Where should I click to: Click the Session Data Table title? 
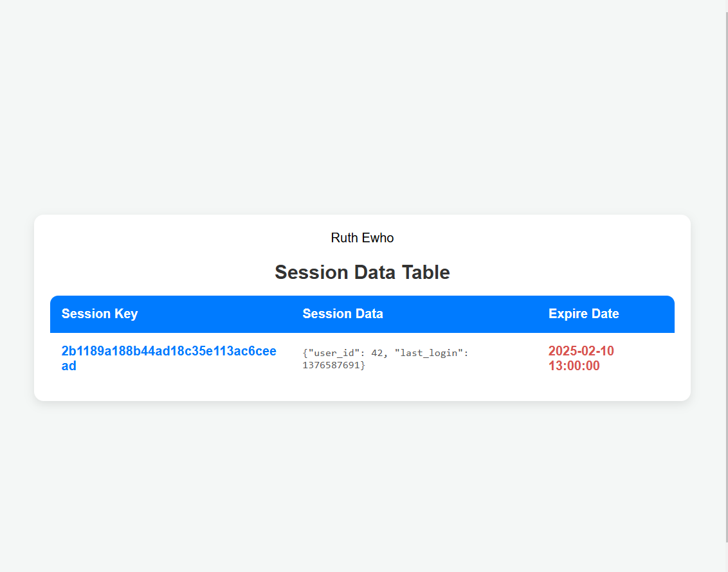pyautogui.click(x=362, y=272)
